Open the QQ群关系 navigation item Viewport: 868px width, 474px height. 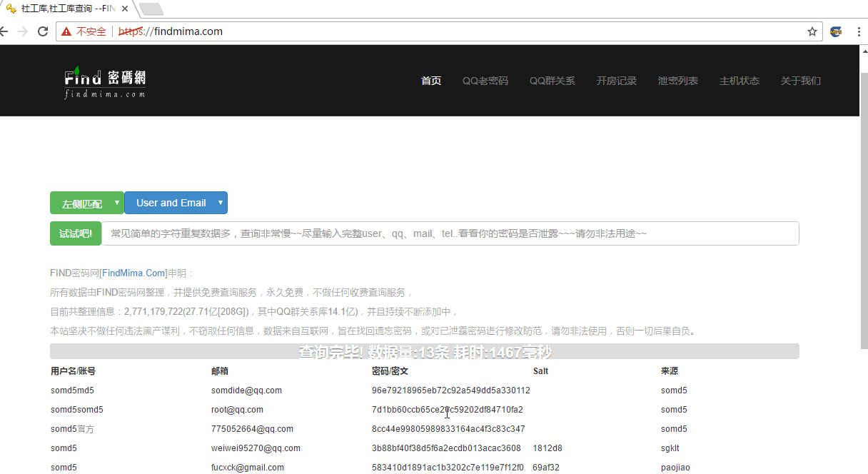[552, 81]
